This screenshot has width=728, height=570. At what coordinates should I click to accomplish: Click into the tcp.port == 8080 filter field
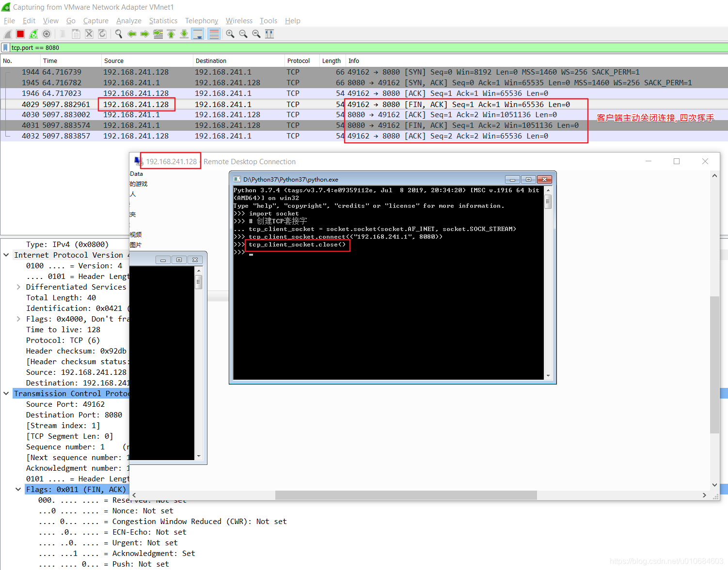(368, 47)
